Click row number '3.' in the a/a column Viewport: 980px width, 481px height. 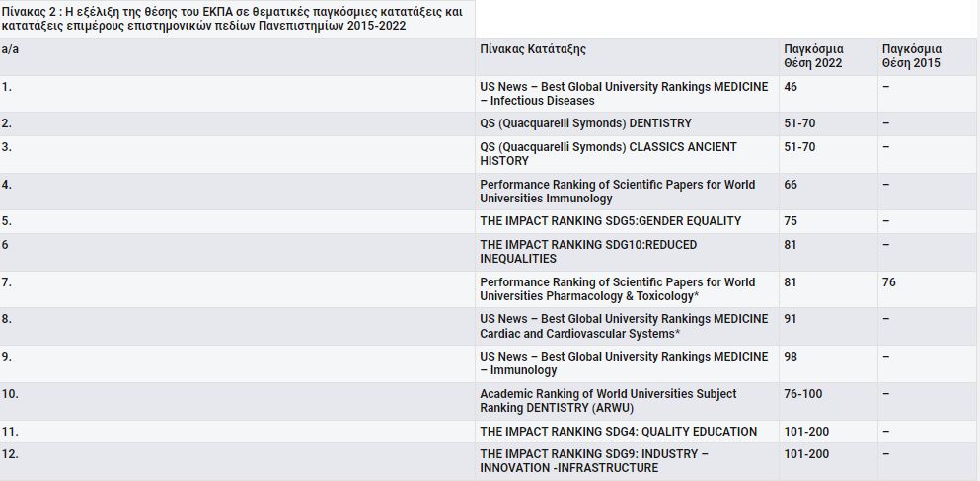pos(6,147)
